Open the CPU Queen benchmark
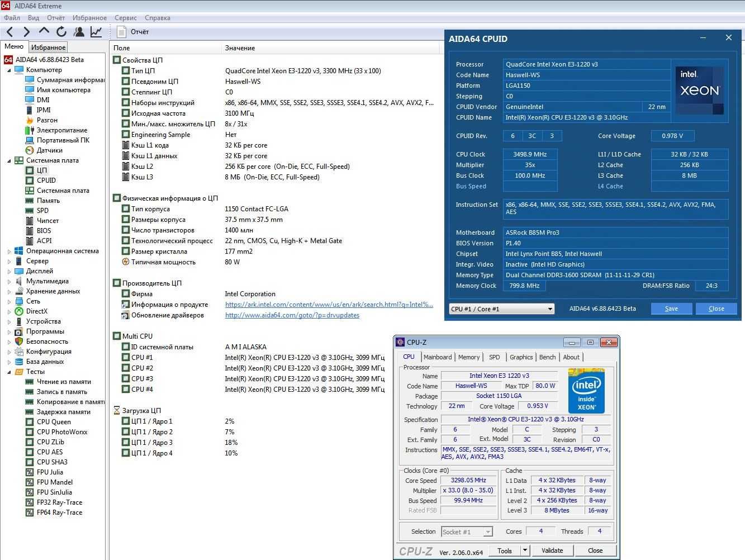Viewport: 745px width, 560px height. tap(54, 422)
